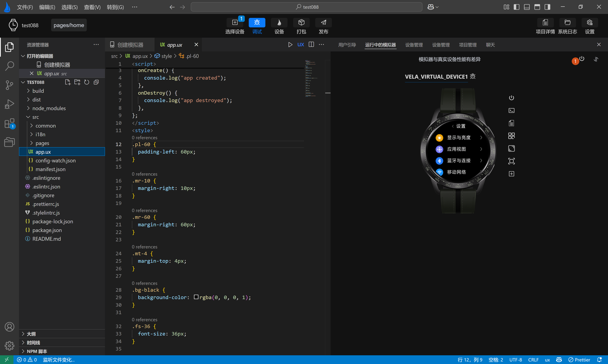Click the emulator screenshot icon beside watch
Viewport: 608px width, 364px height.
pyautogui.click(x=511, y=161)
